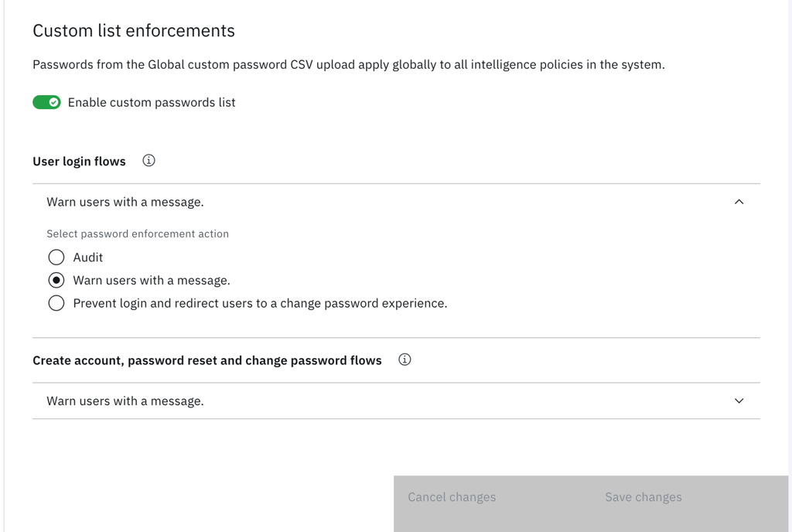This screenshot has width=792, height=532.
Task: Open info tooltip for User login flows
Action: point(149,161)
